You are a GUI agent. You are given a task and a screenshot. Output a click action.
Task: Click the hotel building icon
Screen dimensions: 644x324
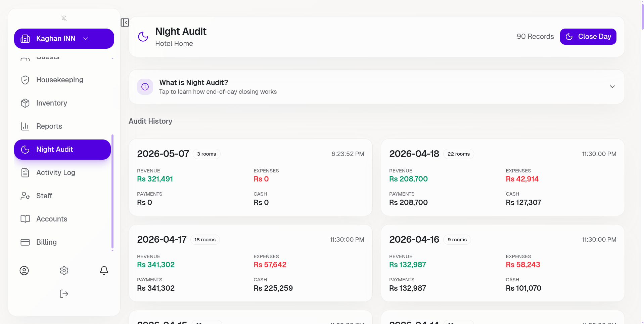point(25,39)
